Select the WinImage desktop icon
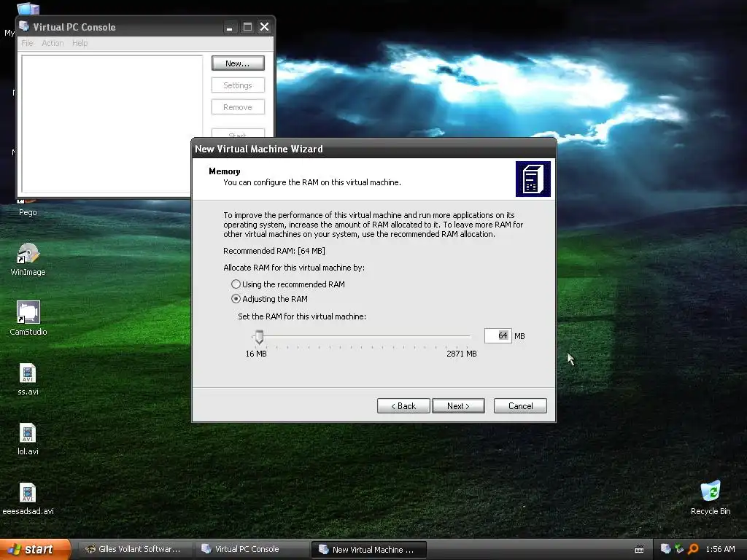This screenshot has width=747, height=560. click(28, 259)
